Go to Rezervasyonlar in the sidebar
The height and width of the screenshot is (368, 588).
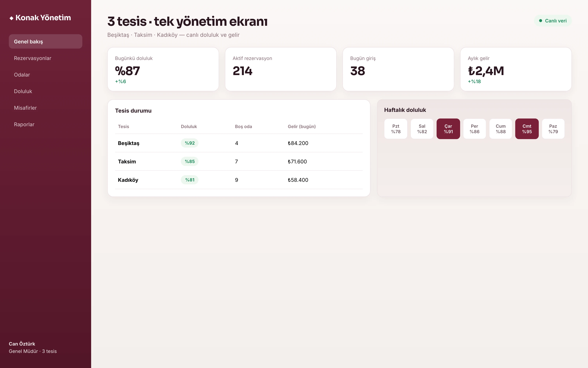45,58
